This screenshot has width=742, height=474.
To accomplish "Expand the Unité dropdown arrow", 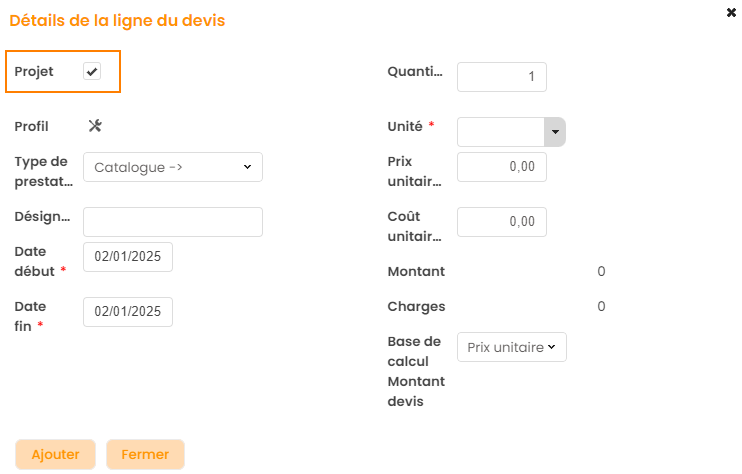I will pos(555,132).
